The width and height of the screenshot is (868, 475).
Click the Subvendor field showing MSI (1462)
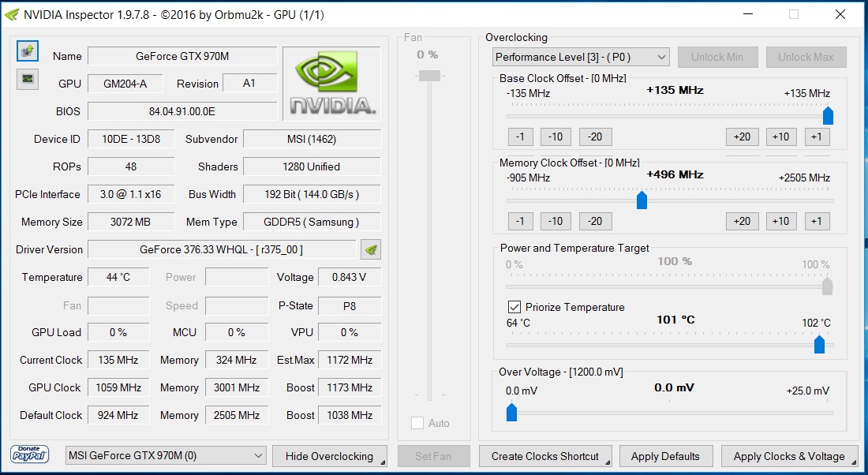[x=312, y=139]
